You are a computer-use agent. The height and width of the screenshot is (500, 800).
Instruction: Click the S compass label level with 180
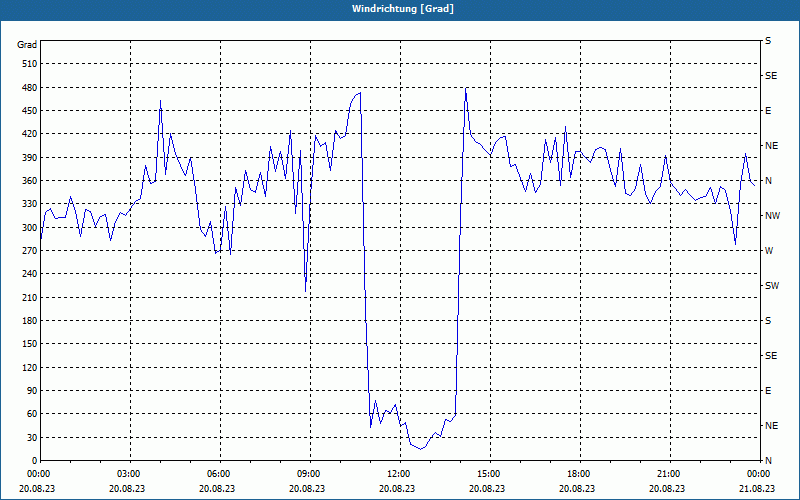point(768,320)
